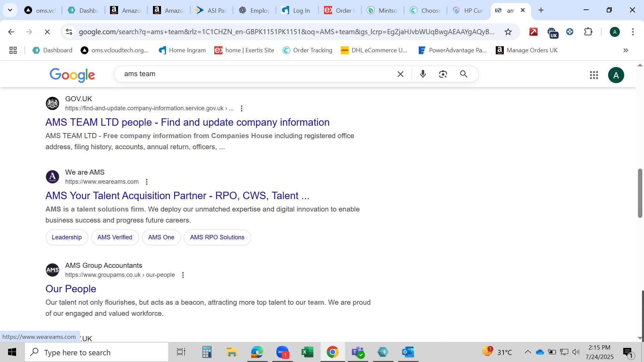Click the Windows taskbar search box
This screenshot has height=362, width=644.
click(97, 352)
